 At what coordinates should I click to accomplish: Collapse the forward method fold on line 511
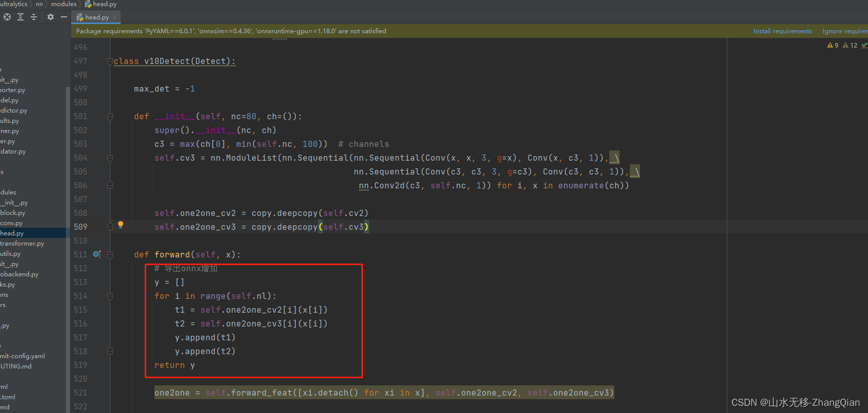(x=110, y=255)
